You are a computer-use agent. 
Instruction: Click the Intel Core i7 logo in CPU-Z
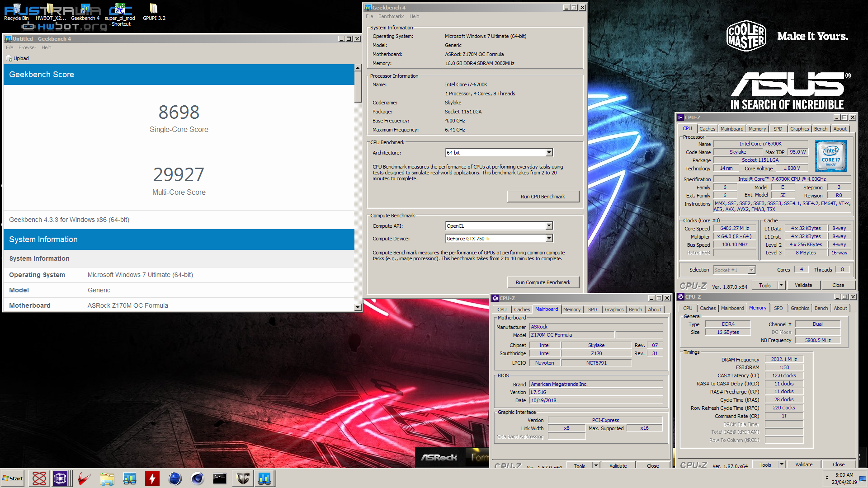[830, 156]
